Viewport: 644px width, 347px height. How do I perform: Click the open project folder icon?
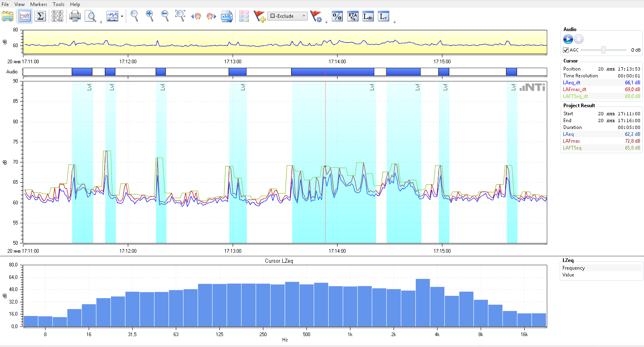[8, 17]
